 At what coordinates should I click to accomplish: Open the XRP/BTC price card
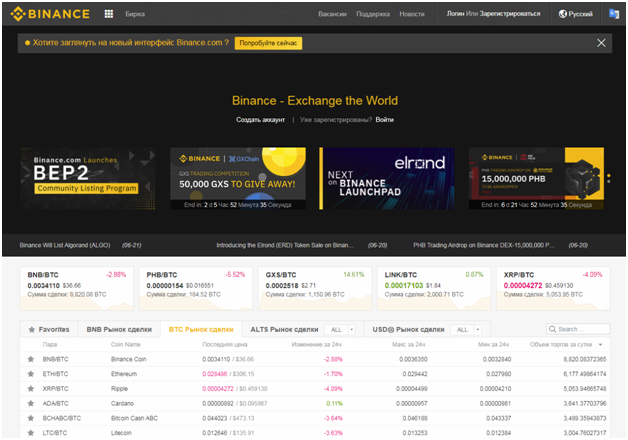[x=553, y=289]
